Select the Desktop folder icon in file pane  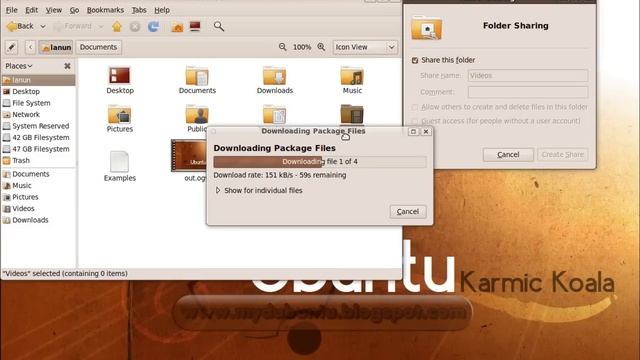tap(120, 76)
